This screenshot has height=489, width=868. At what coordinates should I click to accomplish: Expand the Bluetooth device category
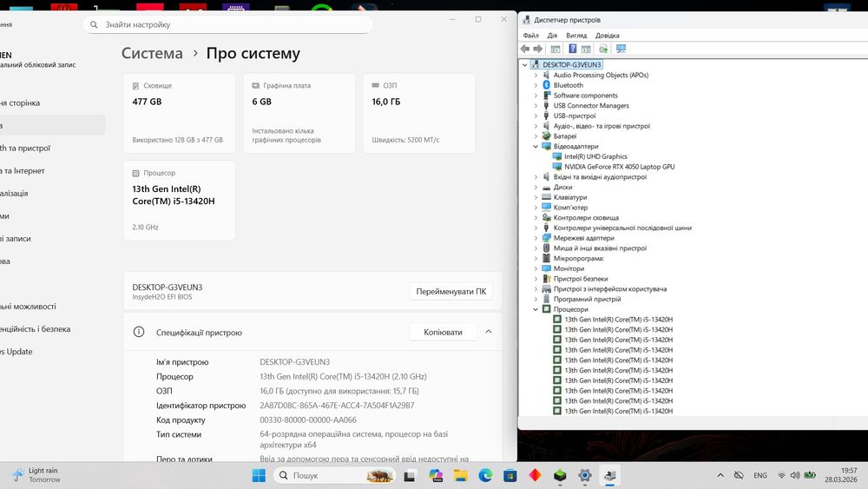pyautogui.click(x=536, y=85)
